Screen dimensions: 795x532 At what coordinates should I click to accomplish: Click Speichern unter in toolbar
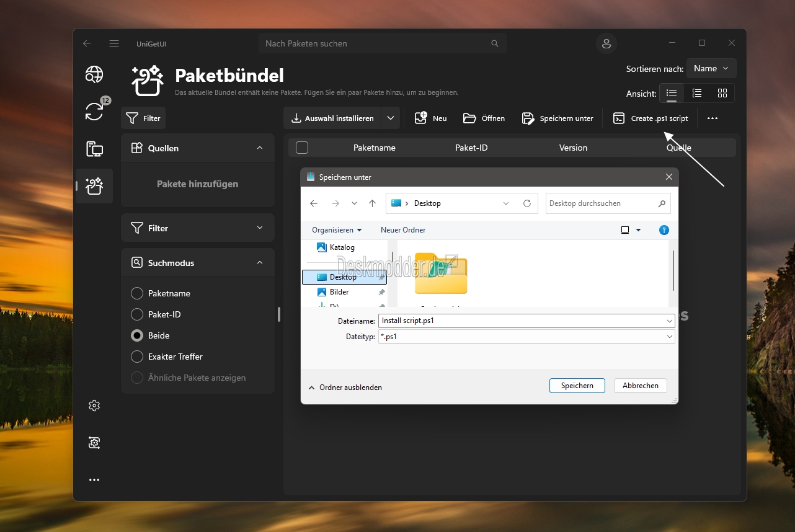point(557,118)
